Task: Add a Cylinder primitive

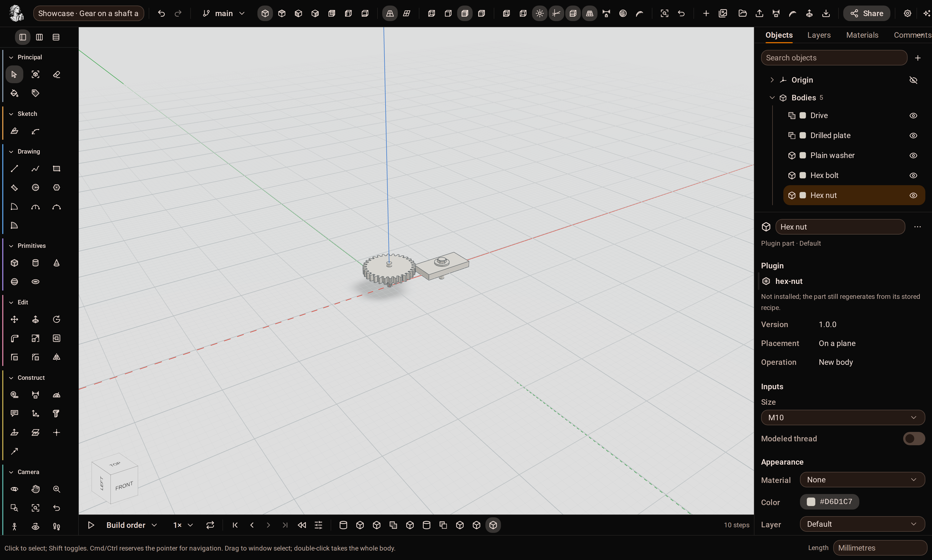Action: [x=36, y=263]
